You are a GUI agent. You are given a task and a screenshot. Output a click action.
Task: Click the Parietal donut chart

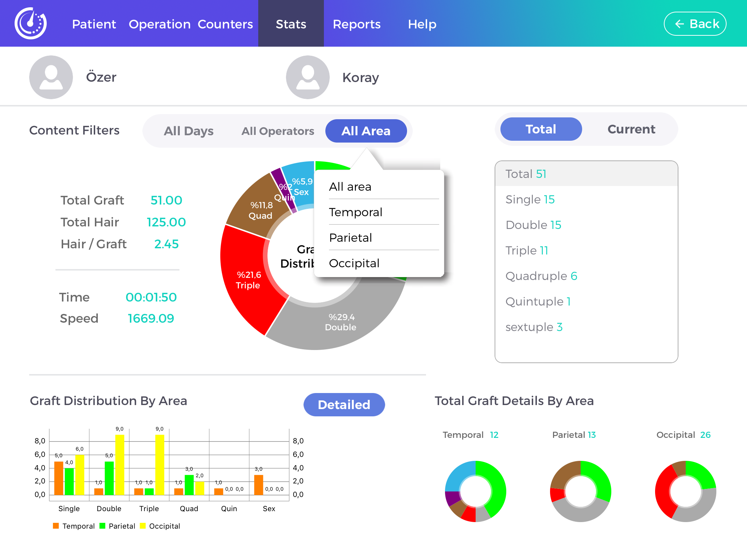click(x=580, y=491)
